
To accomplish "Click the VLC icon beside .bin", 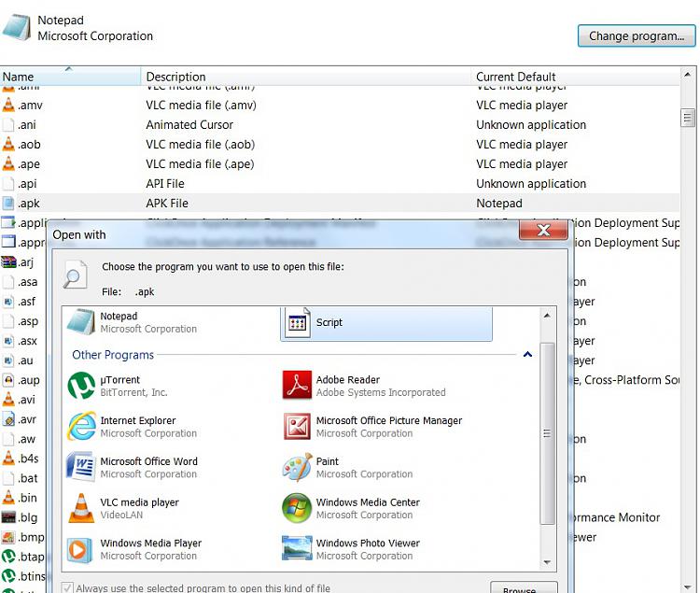I will [x=8, y=498].
